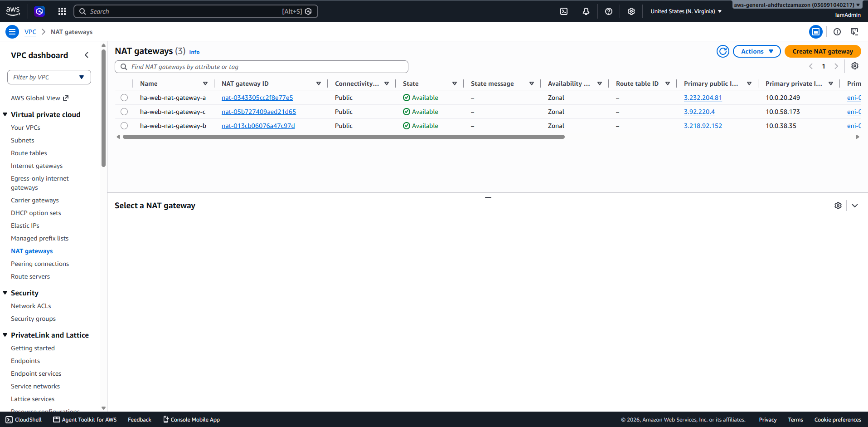This screenshot has width=868, height=427.
Task: Sort by Availability mode column arrow
Action: click(x=600, y=83)
